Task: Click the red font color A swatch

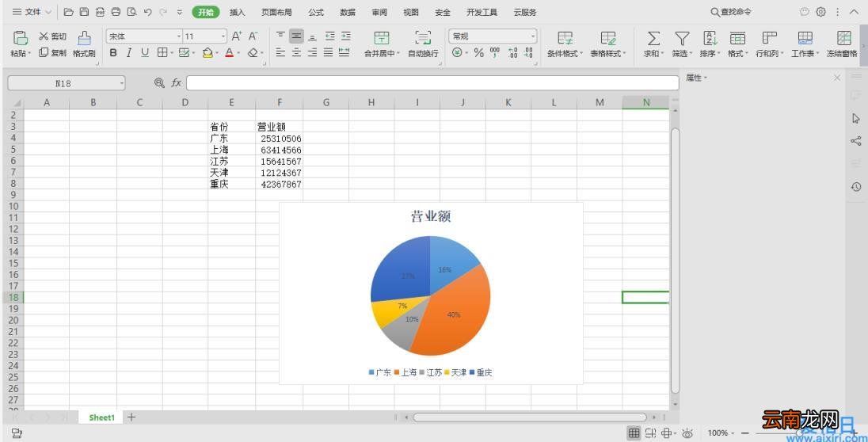Action: pos(230,53)
